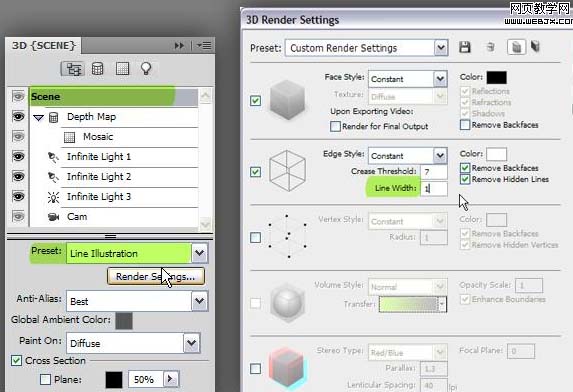Click the Render Settings button
573x392 pixels.
tap(156, 277)
